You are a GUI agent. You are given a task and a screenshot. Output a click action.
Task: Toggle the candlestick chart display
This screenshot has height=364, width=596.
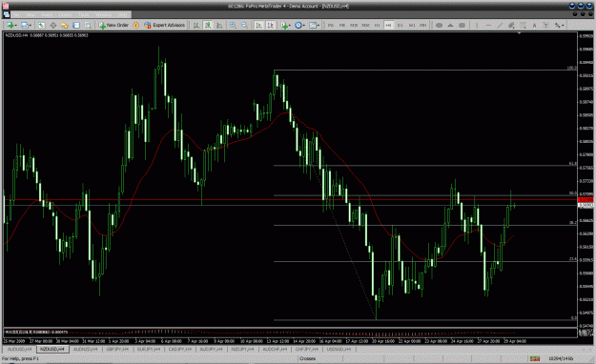click(208, 25)
